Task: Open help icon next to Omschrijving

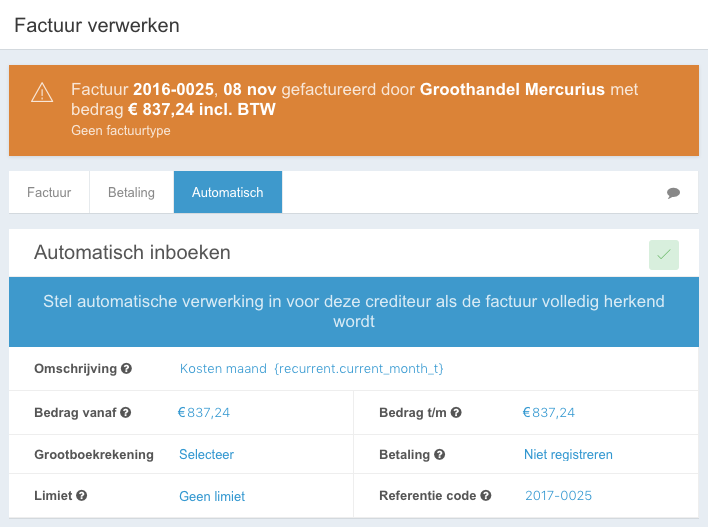Action: pos(126,368)
